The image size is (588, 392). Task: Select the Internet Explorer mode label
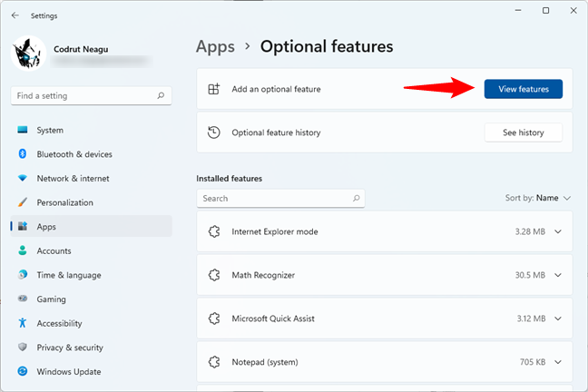pyautogui.click(x=275, y=231)
